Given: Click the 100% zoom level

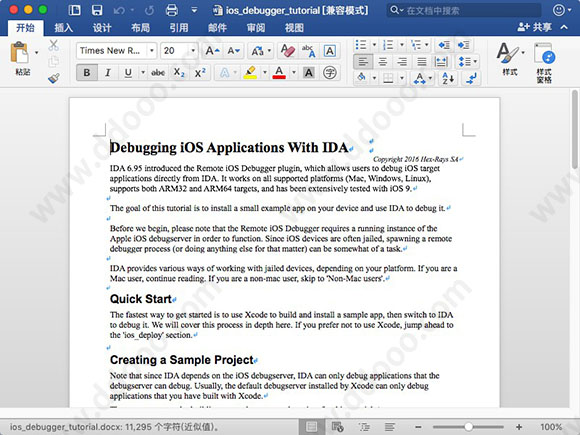Looking at the screenshot, I should pyautogui.click(x=551, y=427).
